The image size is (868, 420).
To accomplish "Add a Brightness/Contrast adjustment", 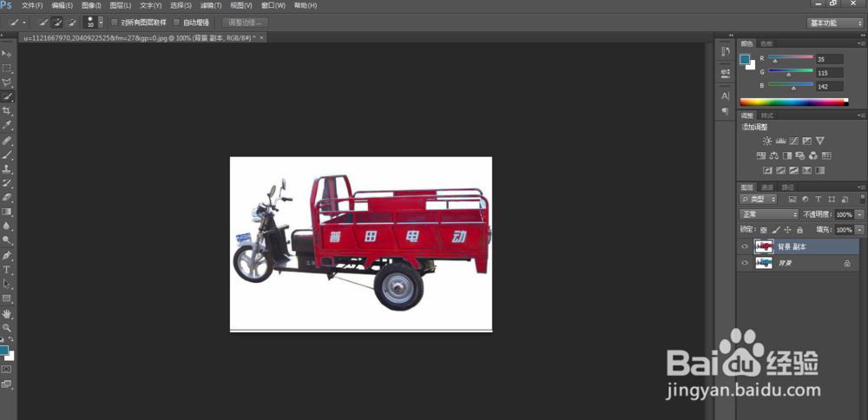I will pyautogui.click(x=766, y=141).
